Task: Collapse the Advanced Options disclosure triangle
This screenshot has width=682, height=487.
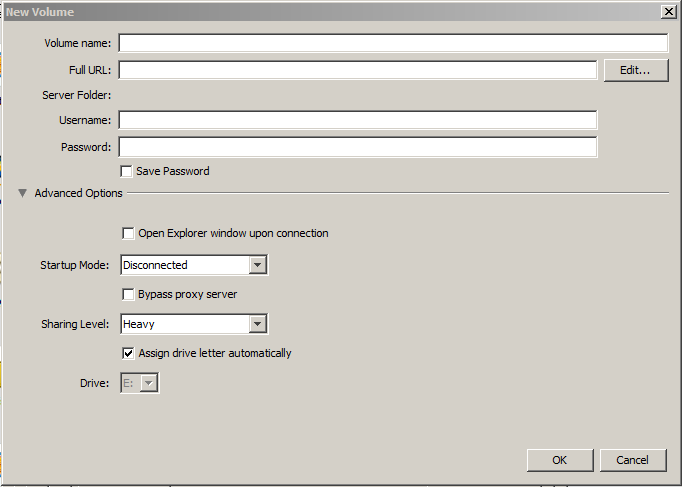Action: 23,193
